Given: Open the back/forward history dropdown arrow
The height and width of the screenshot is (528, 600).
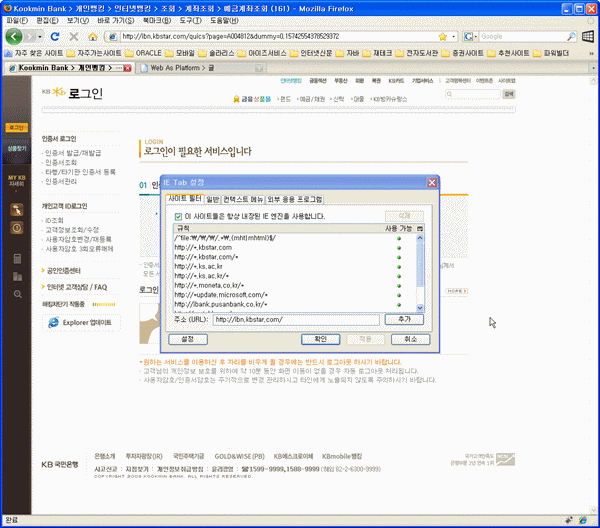Looking at the screenshot, I should pos(40,37).
